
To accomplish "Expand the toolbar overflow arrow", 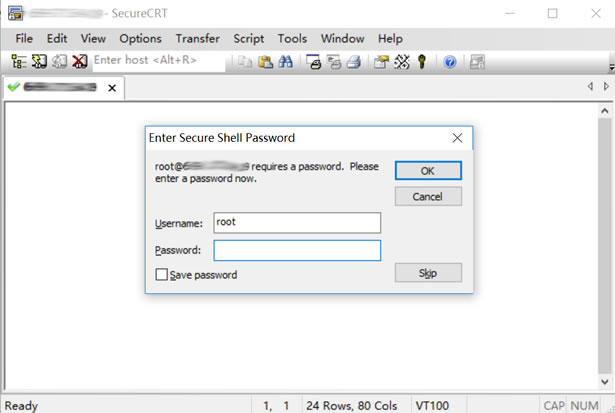I will (x=611, y=67).
